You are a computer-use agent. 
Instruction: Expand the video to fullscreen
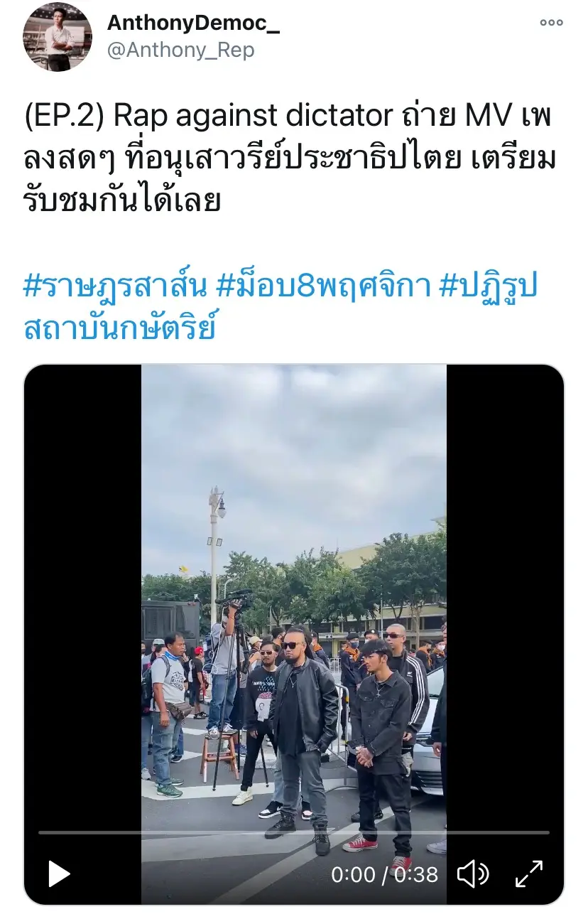pos(529,873)
